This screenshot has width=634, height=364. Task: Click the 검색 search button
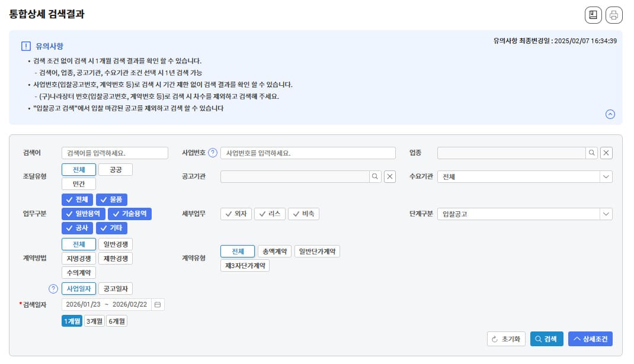(x=546, y=339)
